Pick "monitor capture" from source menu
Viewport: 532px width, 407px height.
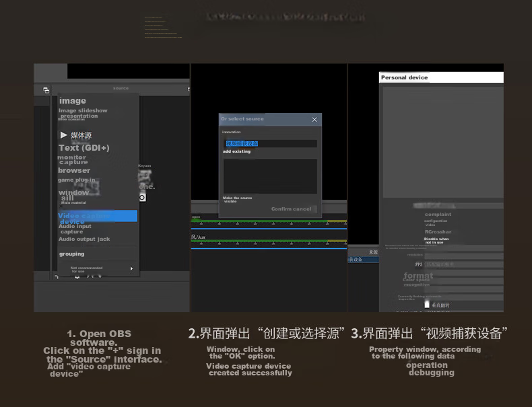click(73, 159)
